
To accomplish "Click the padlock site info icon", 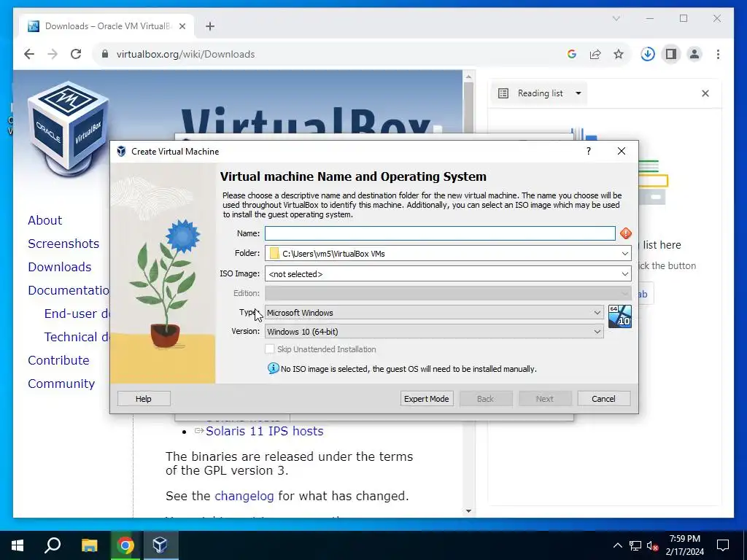I will click(105, 54).
